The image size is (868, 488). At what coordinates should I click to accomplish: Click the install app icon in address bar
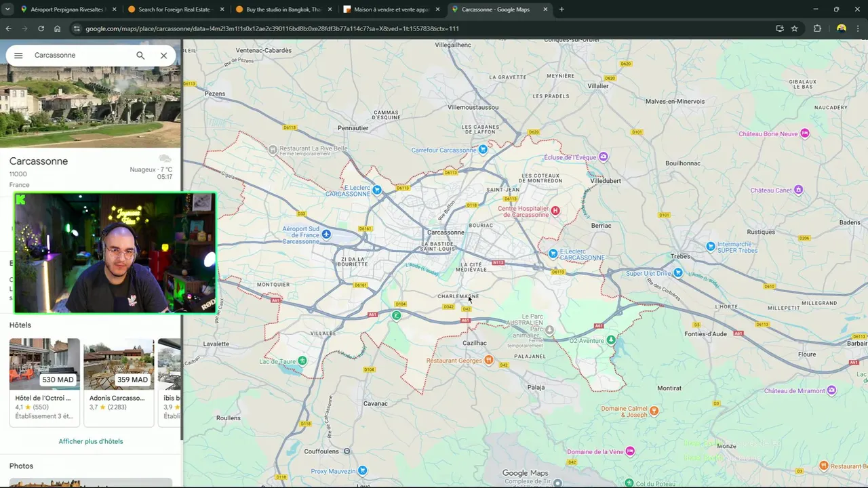click(780, 28)
